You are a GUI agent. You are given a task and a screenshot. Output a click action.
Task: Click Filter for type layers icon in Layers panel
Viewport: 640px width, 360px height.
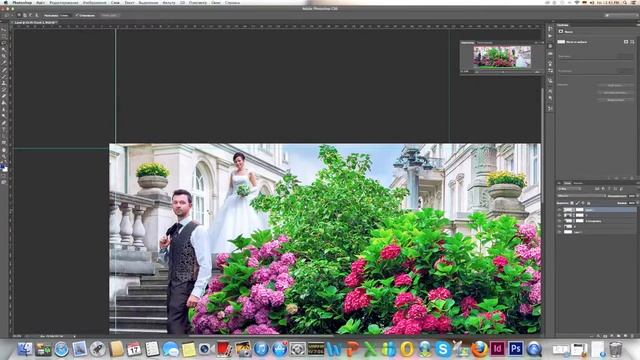coord(609,189)
